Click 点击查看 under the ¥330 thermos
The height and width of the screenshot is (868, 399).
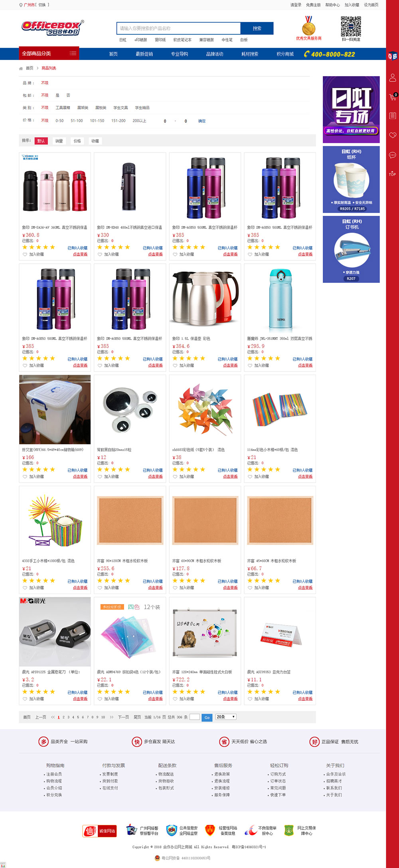click(x=155, y=254)
